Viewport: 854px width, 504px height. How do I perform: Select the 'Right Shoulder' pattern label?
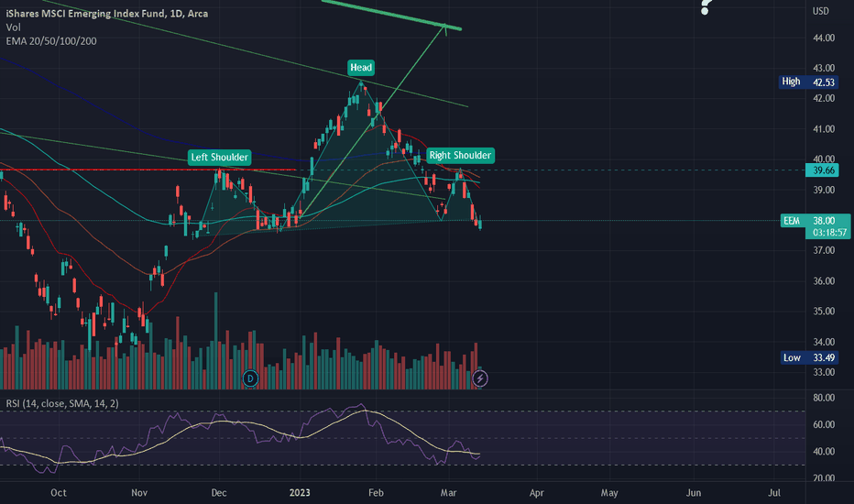(x=460, y=155)
